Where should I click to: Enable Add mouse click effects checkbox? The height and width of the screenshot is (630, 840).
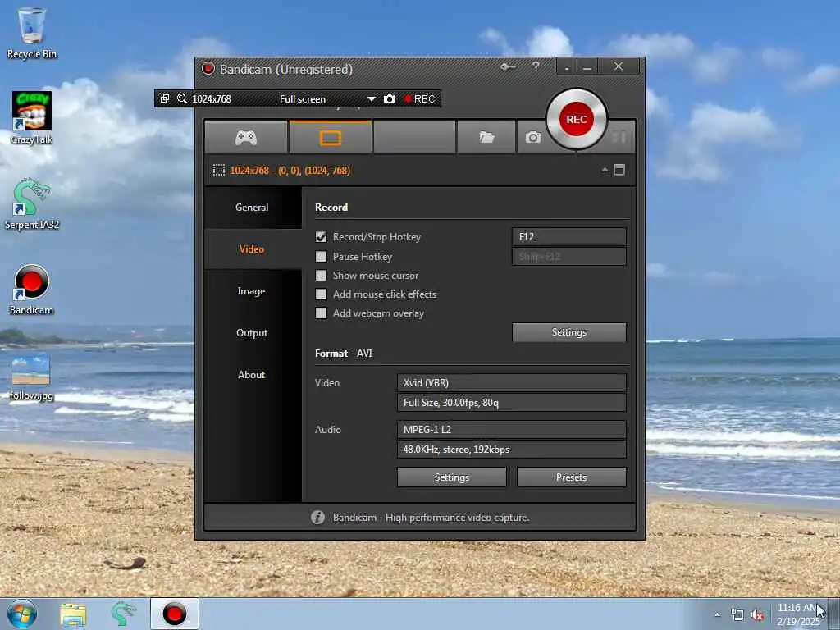321,294
